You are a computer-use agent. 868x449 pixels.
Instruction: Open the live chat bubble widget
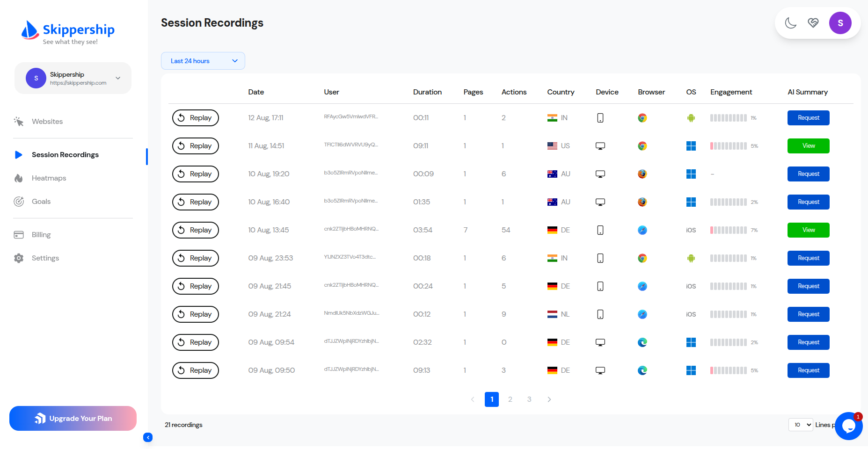[848, 426]
